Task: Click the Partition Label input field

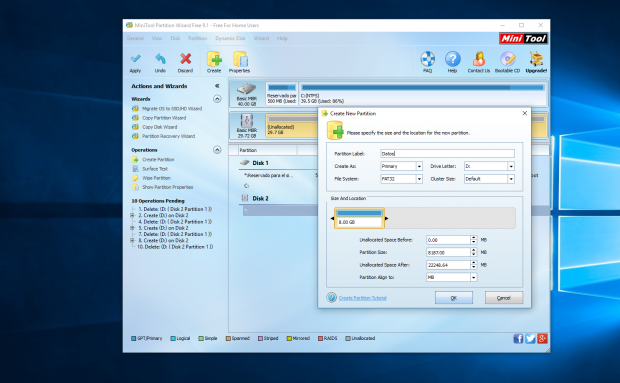Action: (x=447, y=154)
